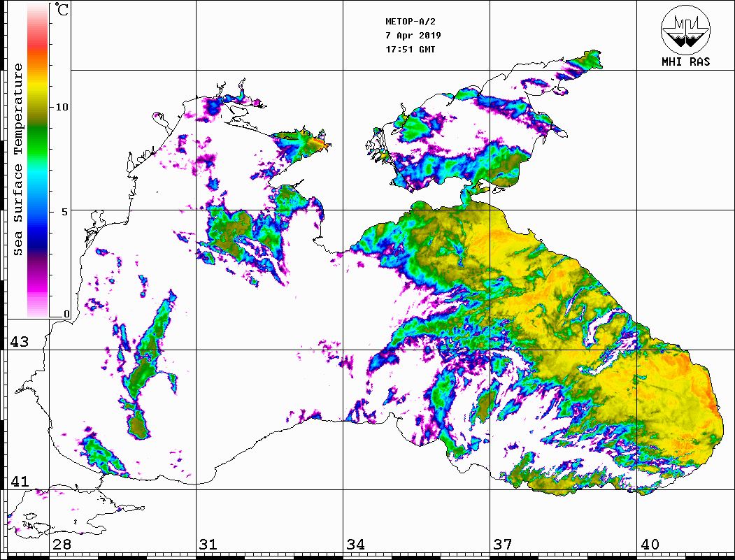Click the '7 Apr 2019' date text
The width and height of the screenshot is (735, 560).
pos(413,36)
